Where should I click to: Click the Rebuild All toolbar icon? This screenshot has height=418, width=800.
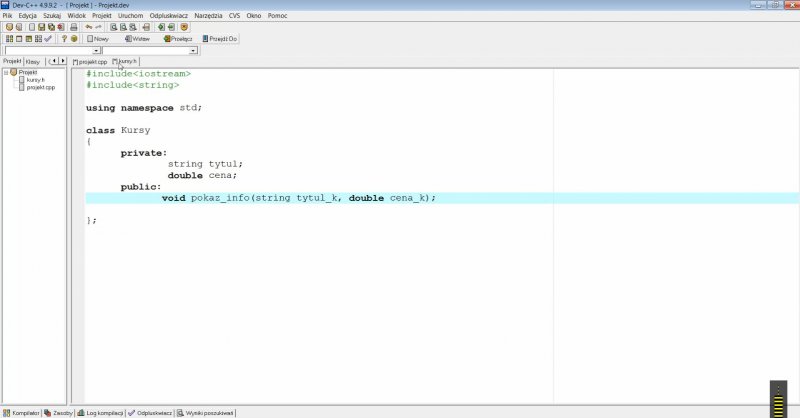(38, 39)
